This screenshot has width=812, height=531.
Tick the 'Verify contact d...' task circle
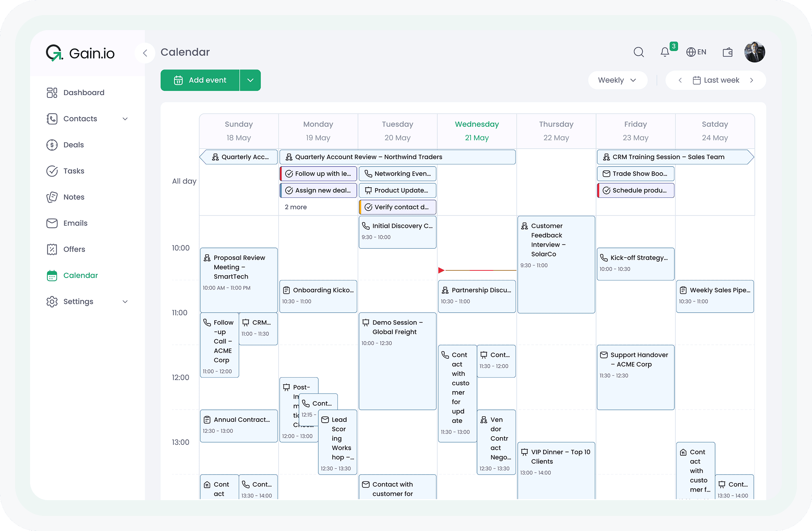coord(368,207)
